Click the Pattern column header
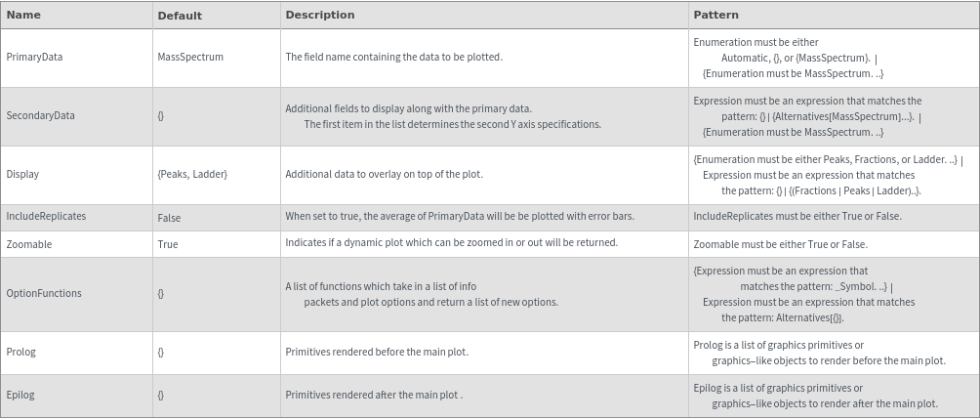Image resolution: width=980 pixels, height=420 pixels. pos(715,16)
